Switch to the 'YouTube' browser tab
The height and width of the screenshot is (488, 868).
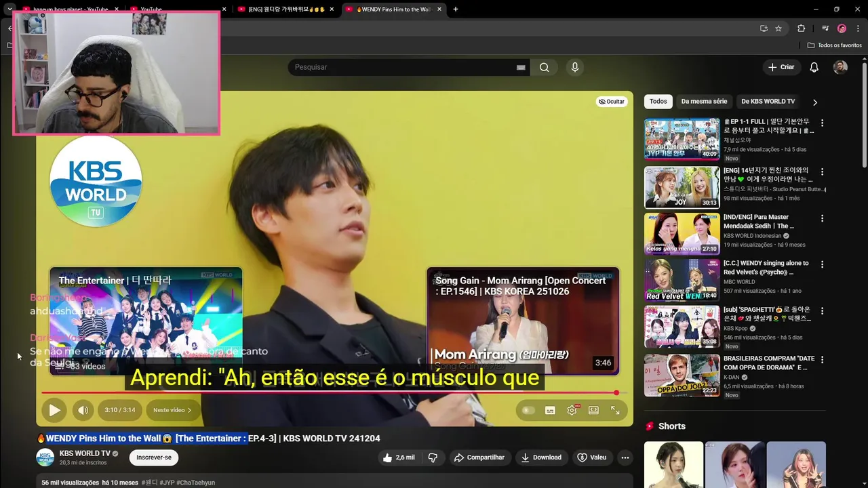tap(176, 9)
